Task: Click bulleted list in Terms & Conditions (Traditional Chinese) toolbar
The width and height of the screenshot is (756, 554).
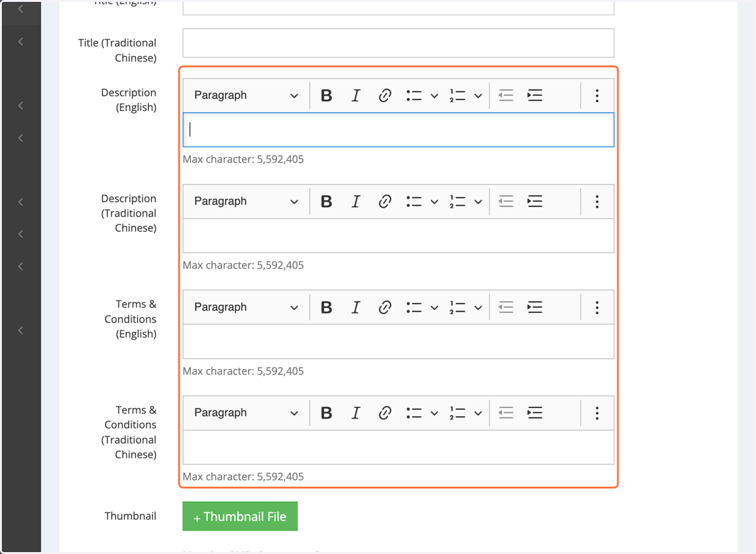Action: (414, 413)
